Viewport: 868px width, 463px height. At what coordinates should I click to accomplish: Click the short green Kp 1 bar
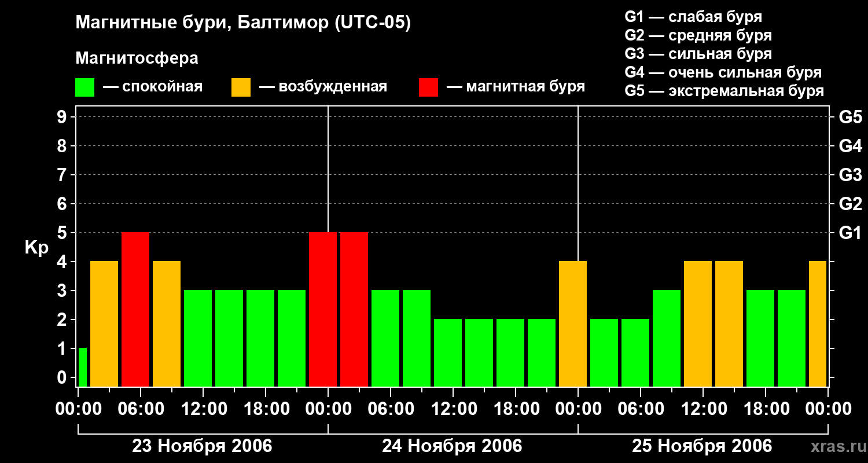coord(82,367)
